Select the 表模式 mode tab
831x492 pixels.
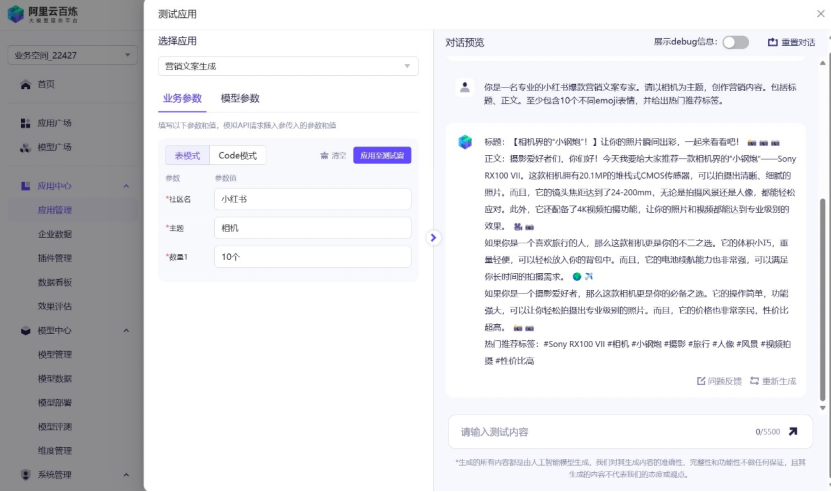tap(188, 155)
